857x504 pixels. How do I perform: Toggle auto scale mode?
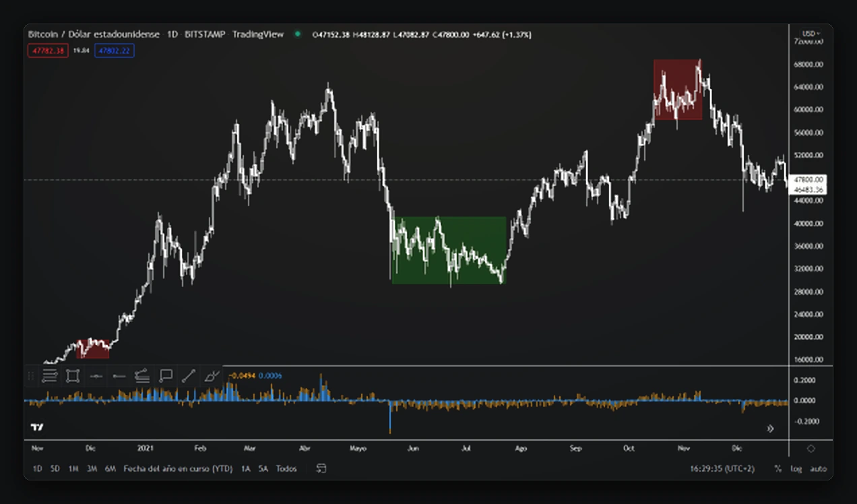tap(819, 468)
